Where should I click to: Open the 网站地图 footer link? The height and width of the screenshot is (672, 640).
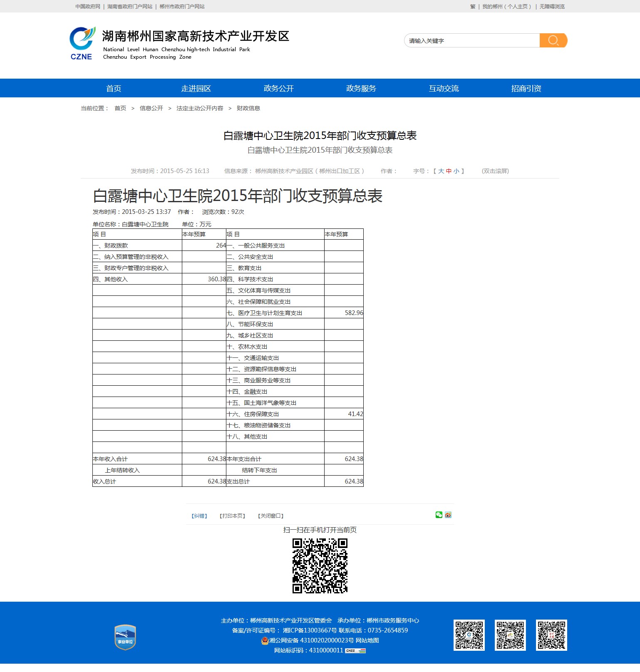pyautogui.click(x=367, y=640)
